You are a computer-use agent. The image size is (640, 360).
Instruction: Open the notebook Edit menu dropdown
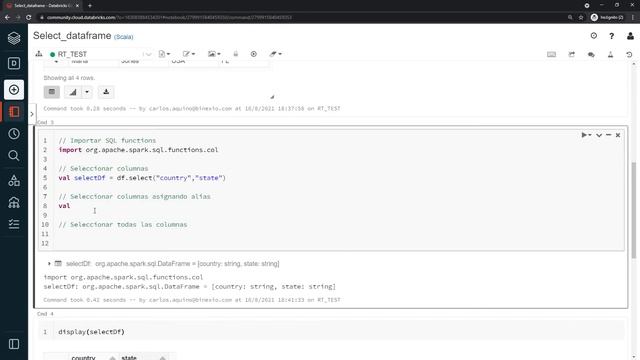pos(189,54)
